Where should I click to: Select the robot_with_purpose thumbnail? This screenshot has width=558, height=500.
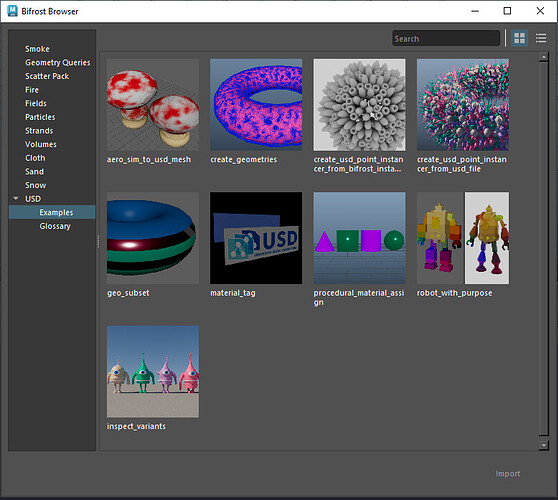tap(463, 238)
